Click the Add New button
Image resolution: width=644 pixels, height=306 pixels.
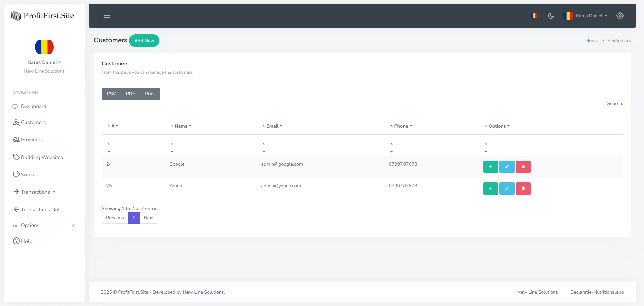click(x=144, y=40)
